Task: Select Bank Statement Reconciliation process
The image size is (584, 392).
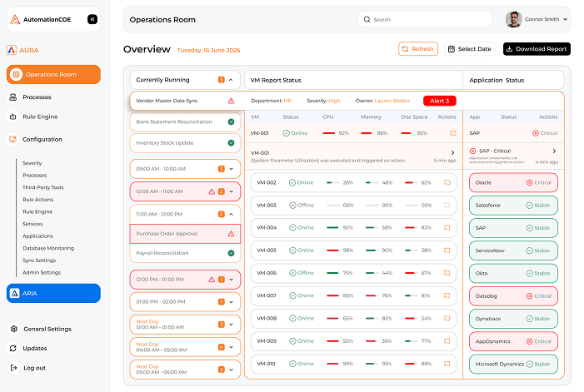Action: click(x=185, y=122)
